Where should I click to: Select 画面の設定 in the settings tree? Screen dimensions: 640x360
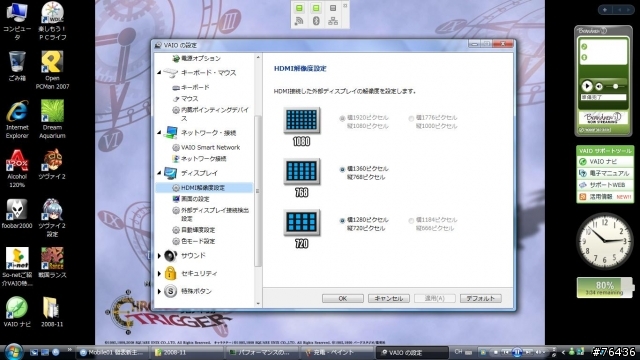pyautogui.click(x=191, y=199)
